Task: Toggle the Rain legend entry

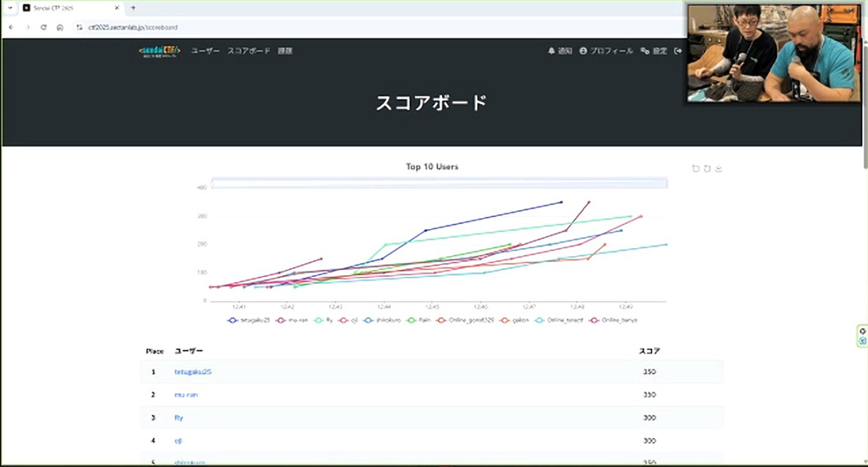Action: click(x=417, y=320)
